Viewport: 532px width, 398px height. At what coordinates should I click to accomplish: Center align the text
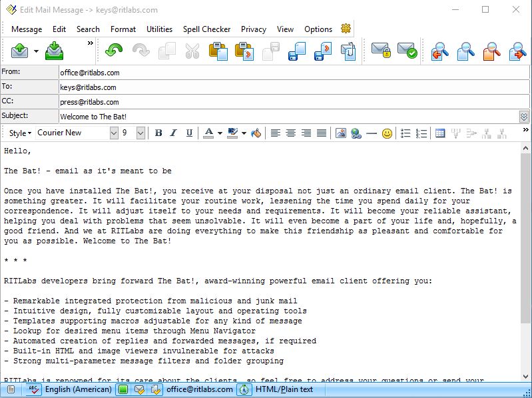(291, 133)
